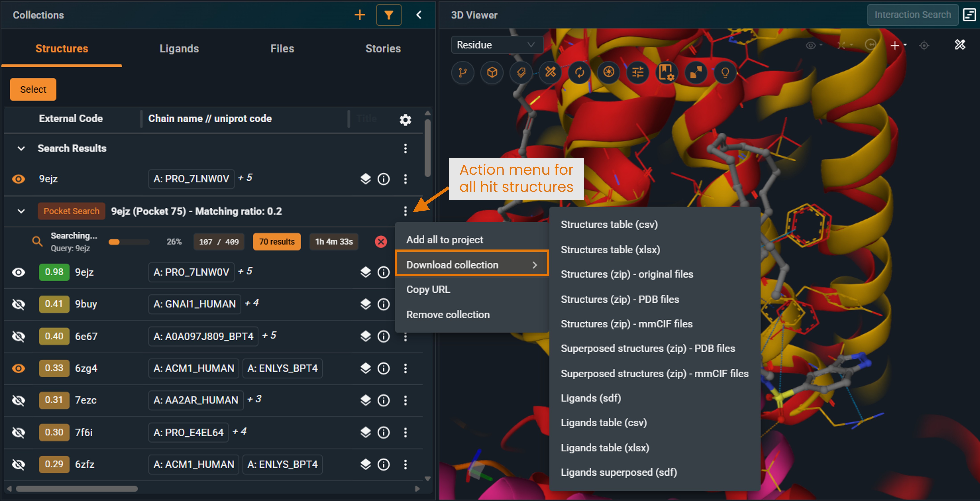The height and width of the screenshot is (501, 980).
Task: Collapse the Pocket Search 9ejz group
Action: click(x=21, y=211)
